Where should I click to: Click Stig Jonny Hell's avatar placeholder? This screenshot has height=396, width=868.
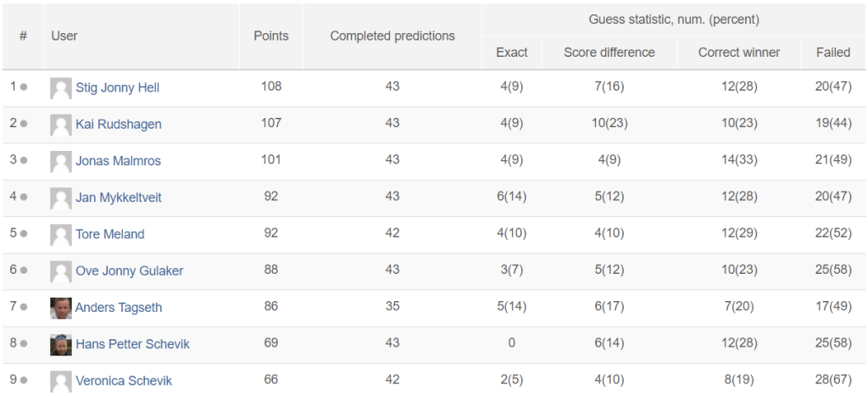tap(61, 87)
